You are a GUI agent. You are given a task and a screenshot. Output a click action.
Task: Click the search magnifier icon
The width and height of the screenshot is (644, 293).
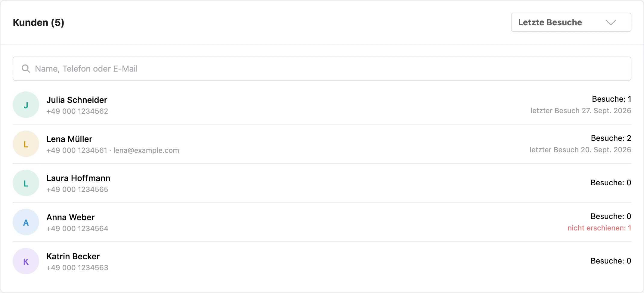[26, 69]
